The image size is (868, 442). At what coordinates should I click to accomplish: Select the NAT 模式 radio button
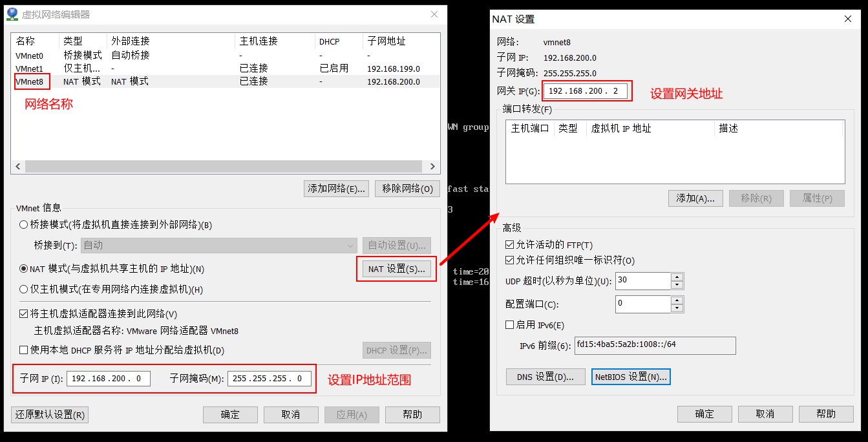24,269
